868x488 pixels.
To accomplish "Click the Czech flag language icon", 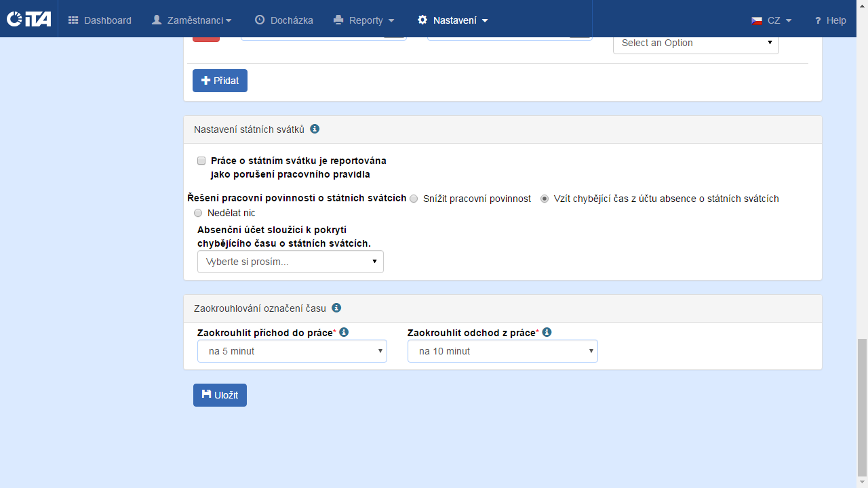I will 757,20.
